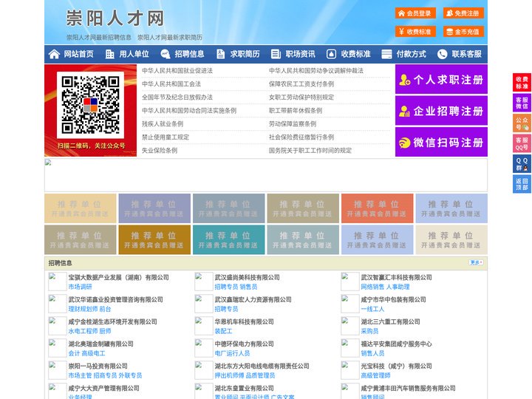This screenshot has height=399, width=532.
Task: Open the 金币充值 button in the header
Action: pyautogui.click(x=463, y=32)
